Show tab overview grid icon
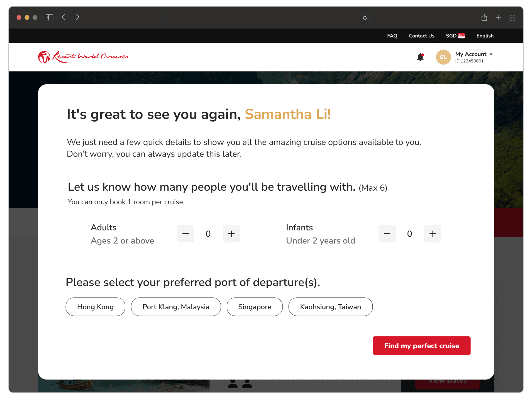Viewport: 532px width, 399px height. pyautogui.click(x=512, y=18)
